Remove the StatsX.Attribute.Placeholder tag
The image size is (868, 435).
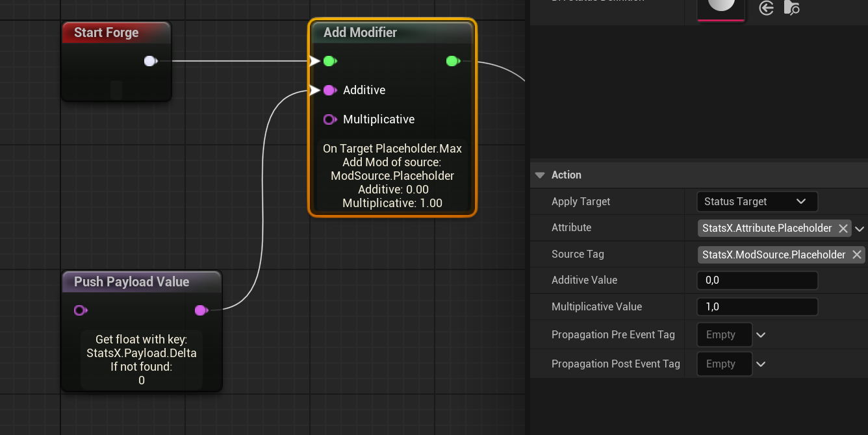[x=843, y=229]
